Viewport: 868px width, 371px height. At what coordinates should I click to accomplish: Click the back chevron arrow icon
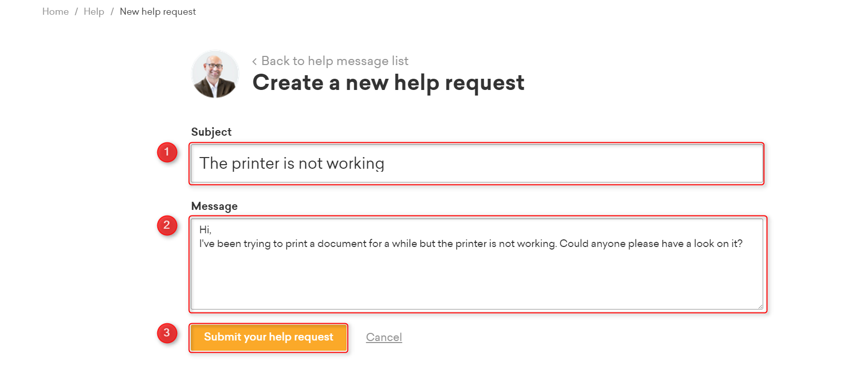pos(254,61)
